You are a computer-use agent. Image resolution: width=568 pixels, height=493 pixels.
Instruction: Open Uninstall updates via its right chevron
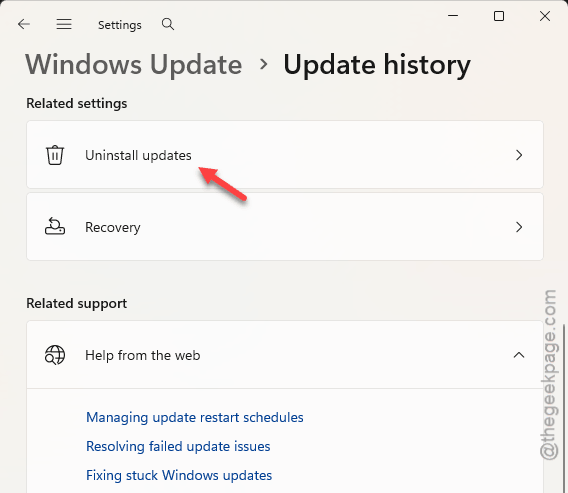[519, 155]
